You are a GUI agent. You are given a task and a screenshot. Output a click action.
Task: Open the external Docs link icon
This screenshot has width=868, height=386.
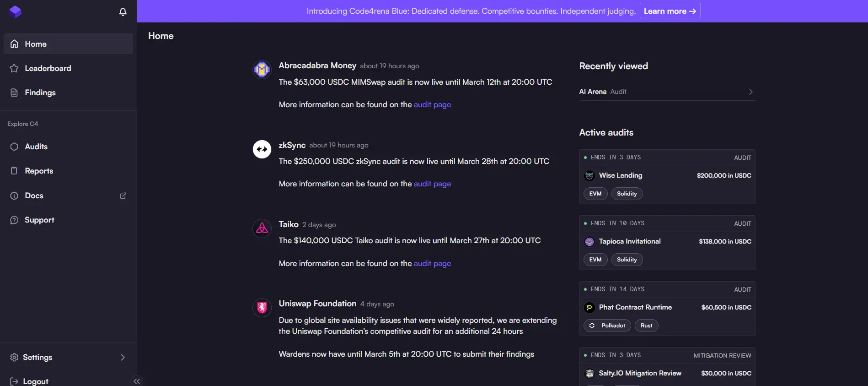(123, 196)
